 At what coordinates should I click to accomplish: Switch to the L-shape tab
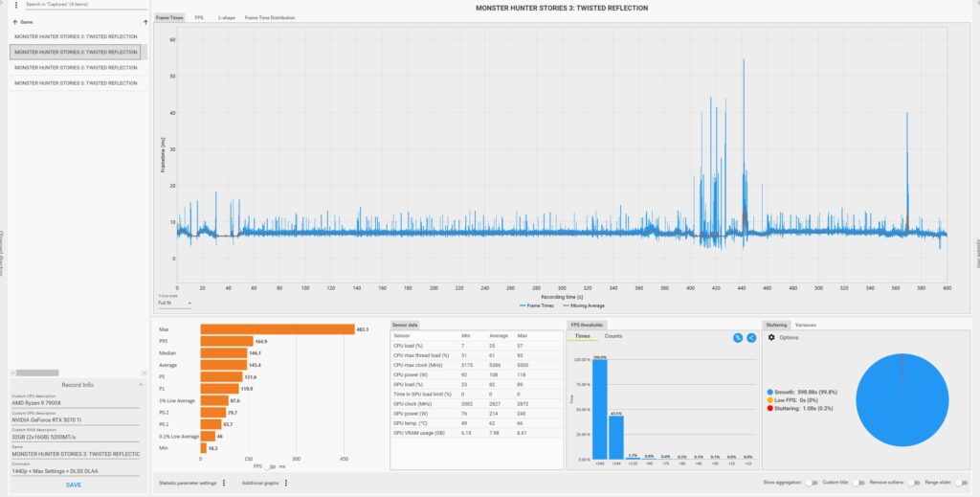226,17
